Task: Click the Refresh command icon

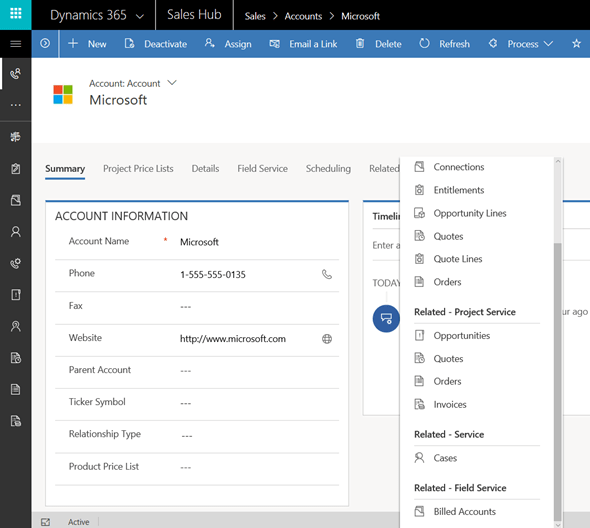Action: click(424, 43)
